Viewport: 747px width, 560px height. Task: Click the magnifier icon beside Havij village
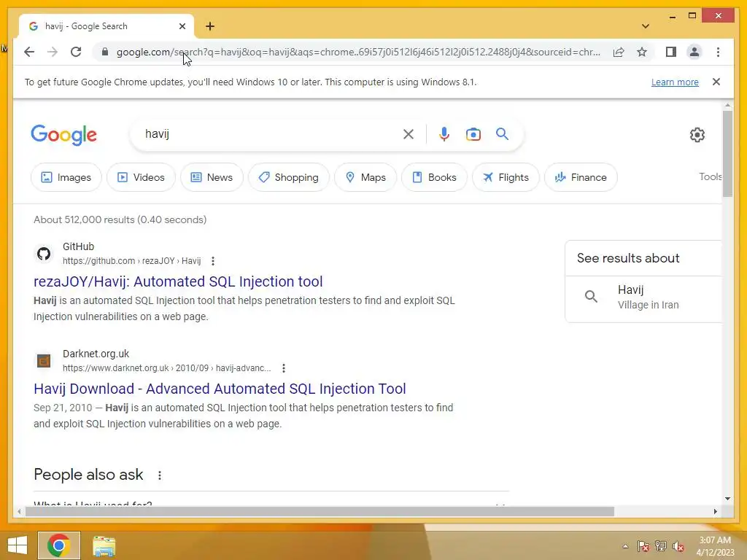[591, 297]
